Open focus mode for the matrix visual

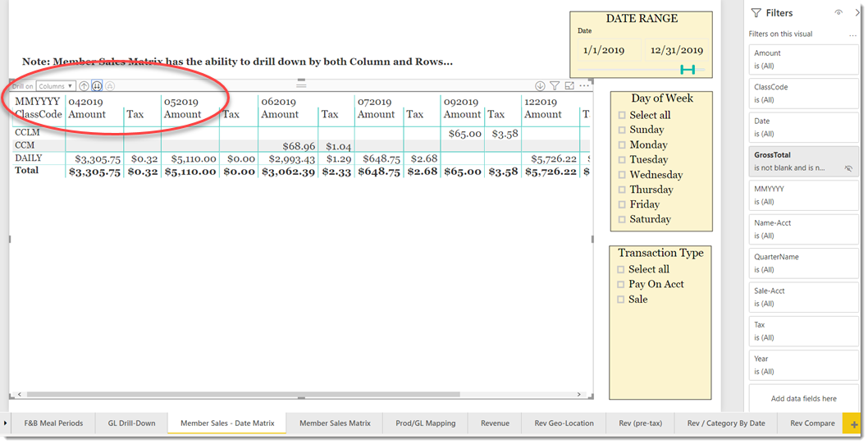569,86
